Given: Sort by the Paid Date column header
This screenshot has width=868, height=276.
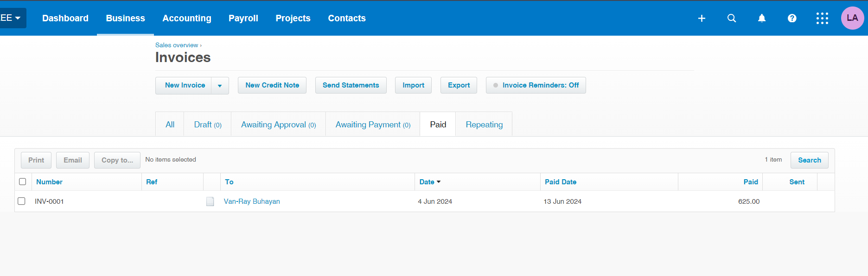Looking at the screenshot, I should coord(561,182).
